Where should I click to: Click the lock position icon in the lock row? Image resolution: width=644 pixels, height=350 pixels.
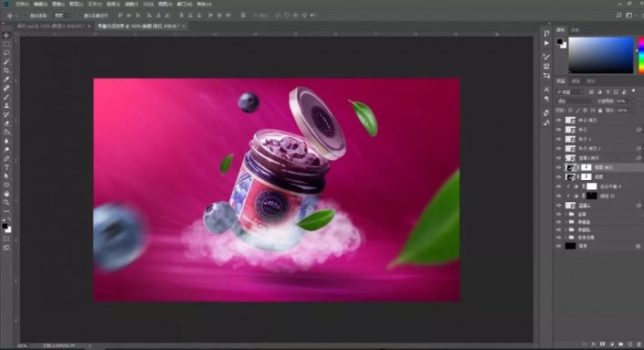(x=586, y=111)
